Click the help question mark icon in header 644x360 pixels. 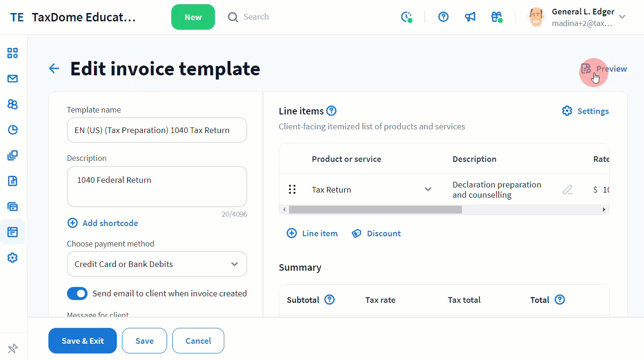coord(443,17)
